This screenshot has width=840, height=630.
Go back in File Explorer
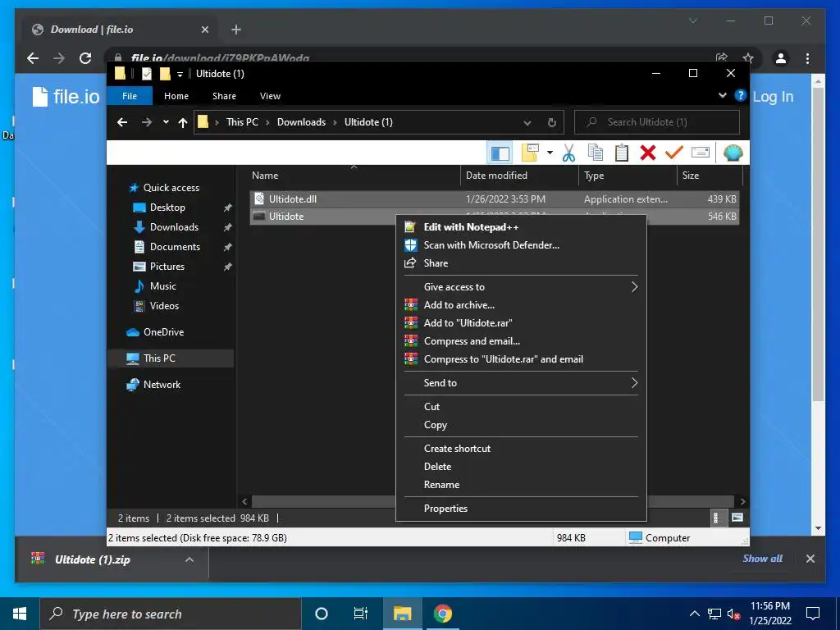[x=122, y=122]
